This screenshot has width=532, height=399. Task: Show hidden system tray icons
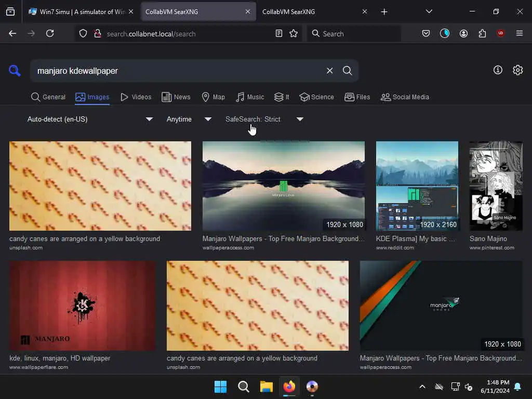tap(422, 387)
